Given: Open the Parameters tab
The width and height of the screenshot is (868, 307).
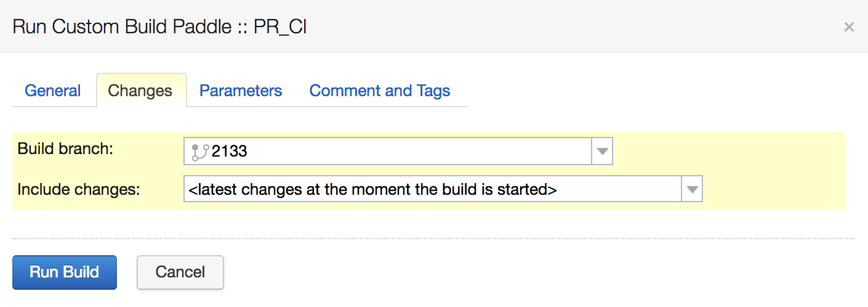Looking at the screenshot, I should tap(241, 91).
